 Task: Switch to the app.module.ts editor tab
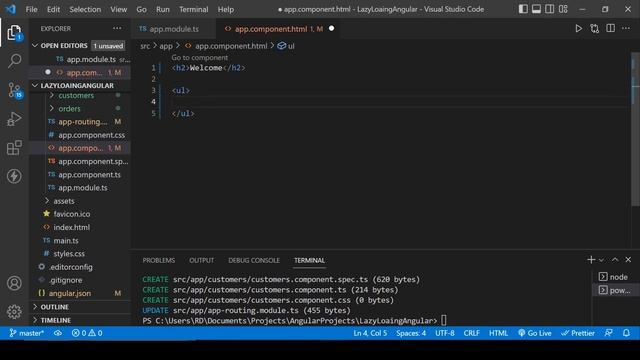pos(173,29)
